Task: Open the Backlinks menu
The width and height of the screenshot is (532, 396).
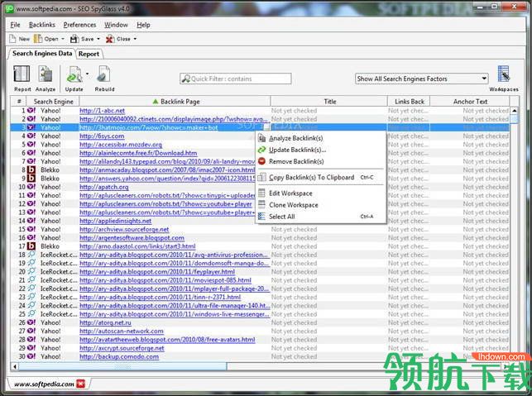Action: (42, 25)
